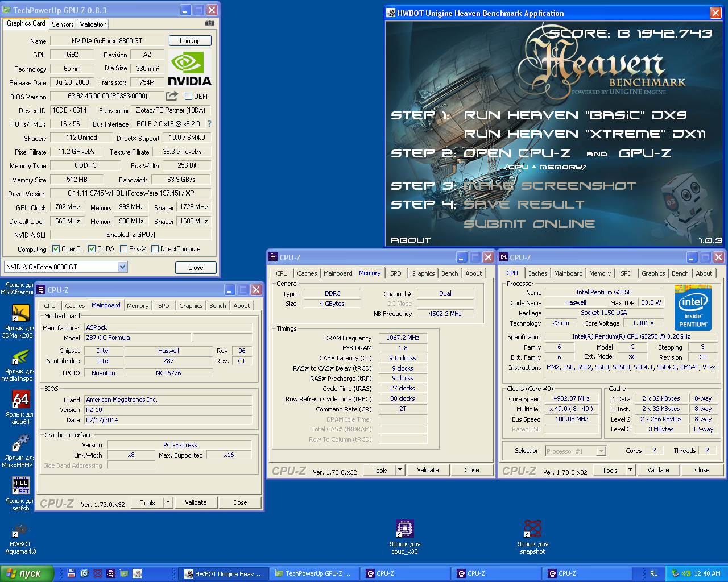Click the NVIDIA logo in GPU-Z

[190, 68]
